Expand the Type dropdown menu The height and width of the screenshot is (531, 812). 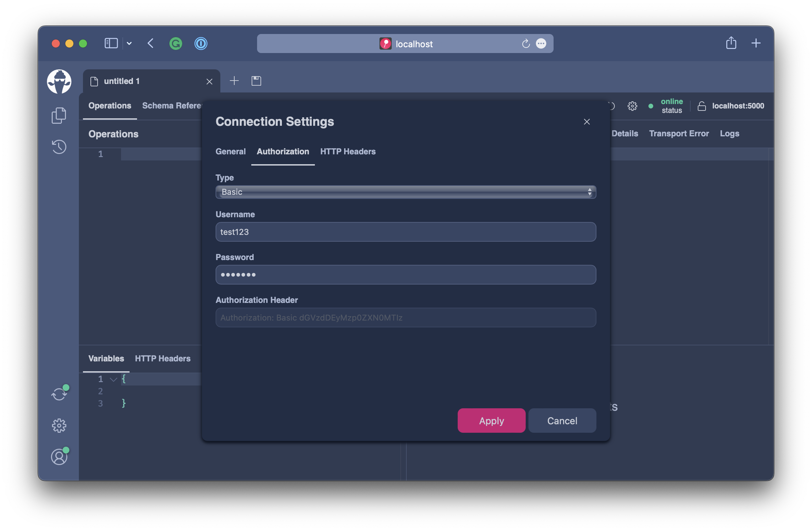click(405, 191)
